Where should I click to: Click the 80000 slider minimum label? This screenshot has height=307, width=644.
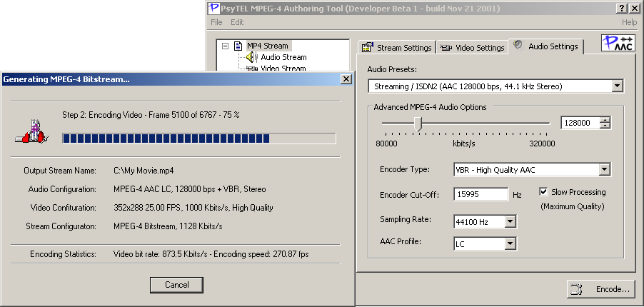386,144
